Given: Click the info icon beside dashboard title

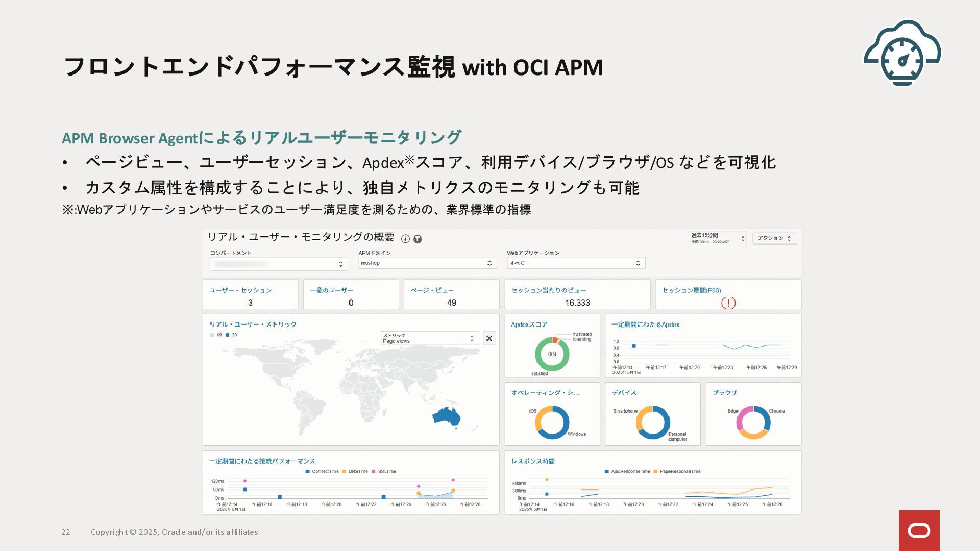Looking at the screenshot, I should point(405,239).
